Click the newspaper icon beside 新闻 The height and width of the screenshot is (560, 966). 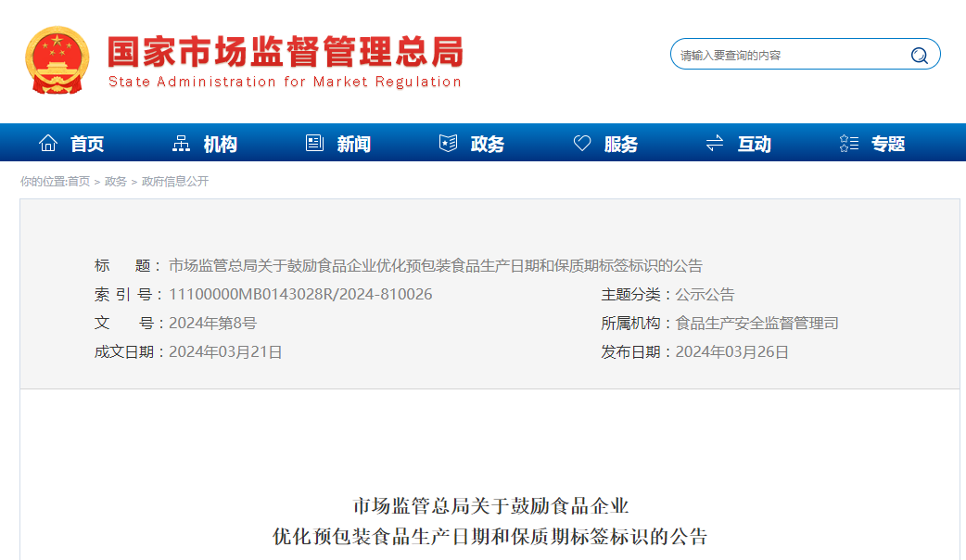tap(314, 142)
